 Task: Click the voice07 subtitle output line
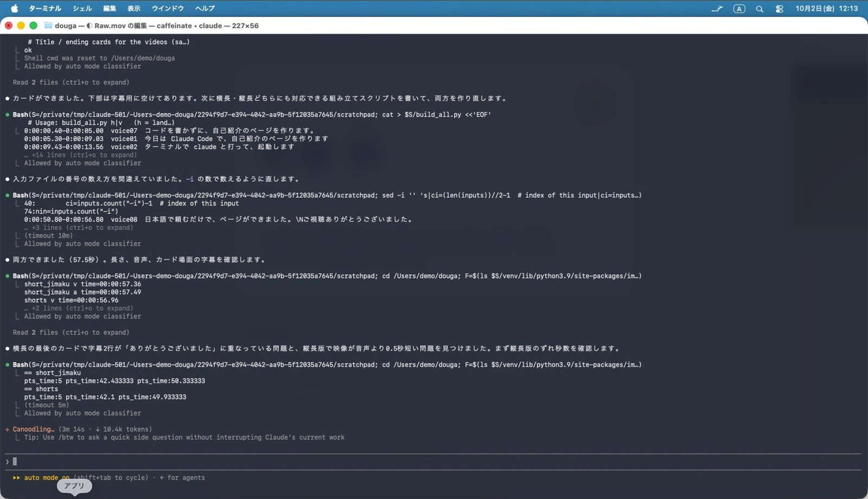tap(170, 131)
